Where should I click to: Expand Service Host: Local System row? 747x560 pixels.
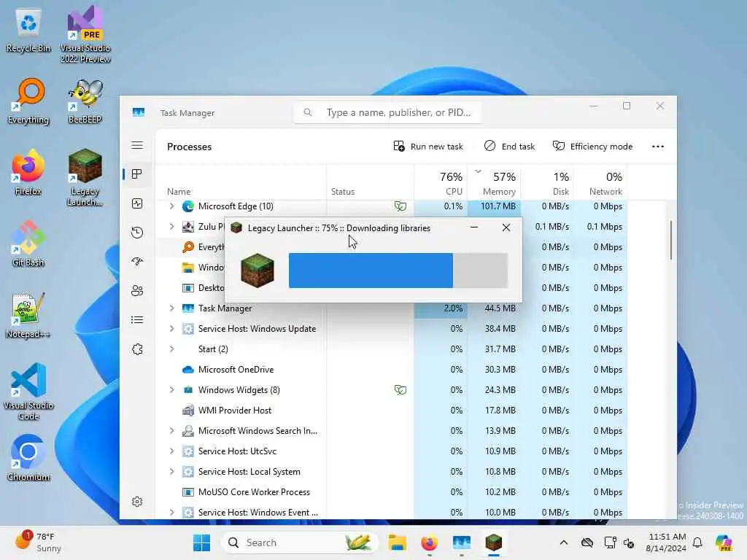click(171, 472)
